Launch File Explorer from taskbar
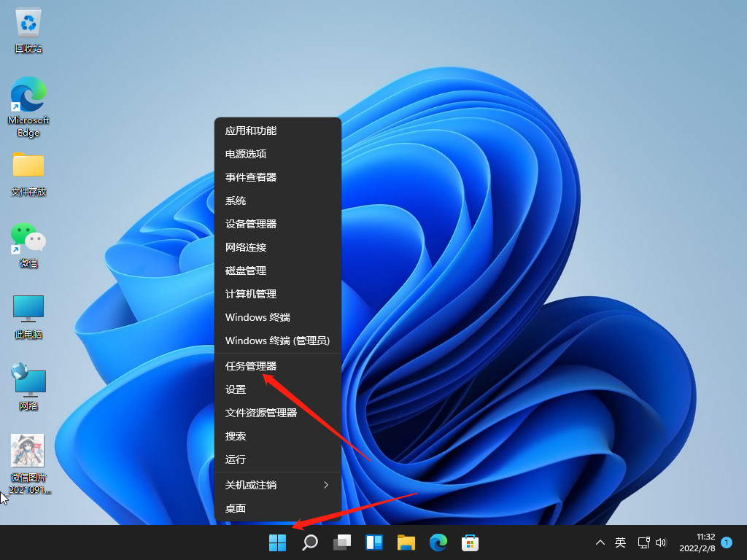Viewport: 747px width, 560px height. point(406,542)
